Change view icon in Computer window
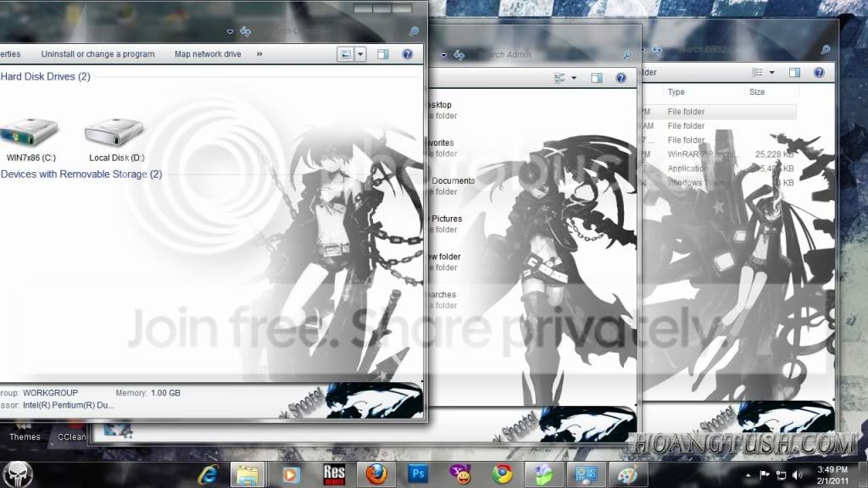This screenshot has height=488, width=868. (346, 54)
